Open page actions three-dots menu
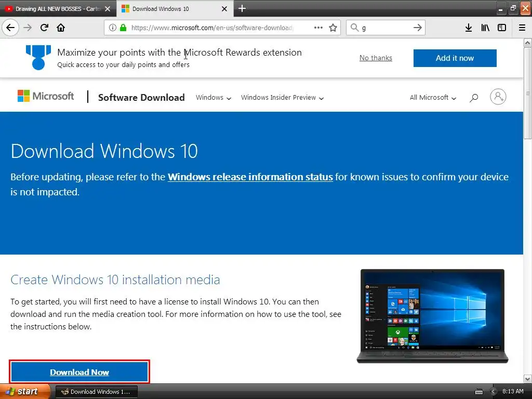 318,28
